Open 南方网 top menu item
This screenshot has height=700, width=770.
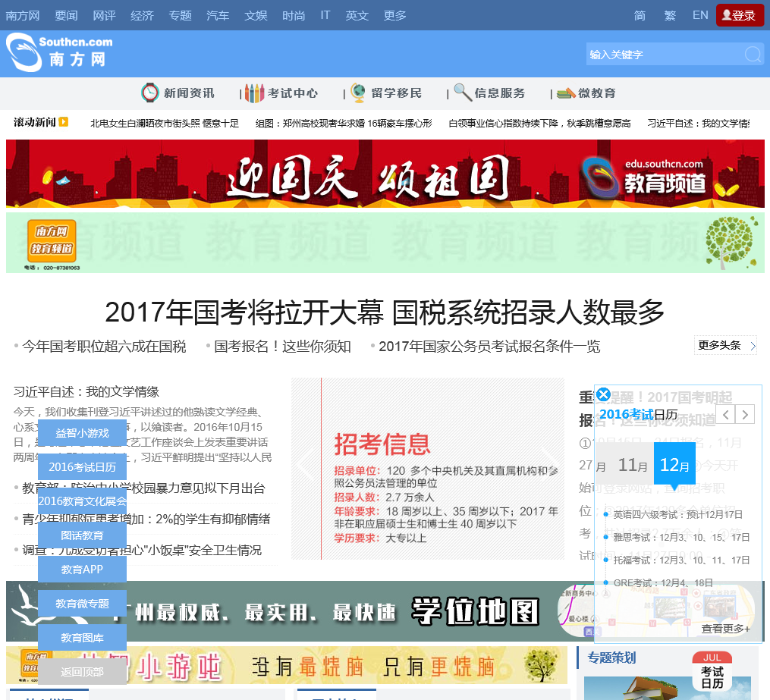coord(23,15)
